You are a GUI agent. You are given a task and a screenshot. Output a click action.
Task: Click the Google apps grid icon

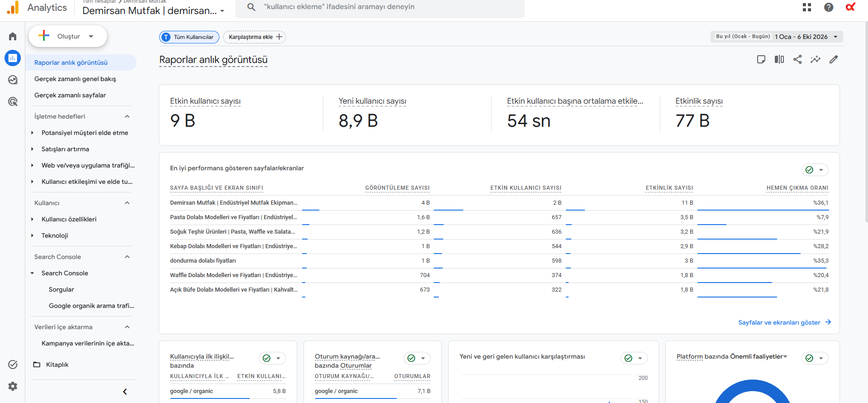point(807,7)
